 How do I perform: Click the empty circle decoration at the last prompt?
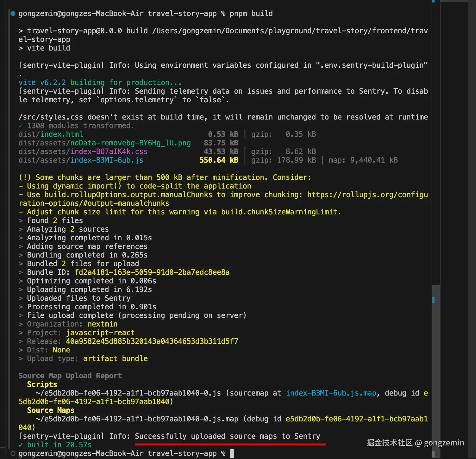(x=13, y=453)
